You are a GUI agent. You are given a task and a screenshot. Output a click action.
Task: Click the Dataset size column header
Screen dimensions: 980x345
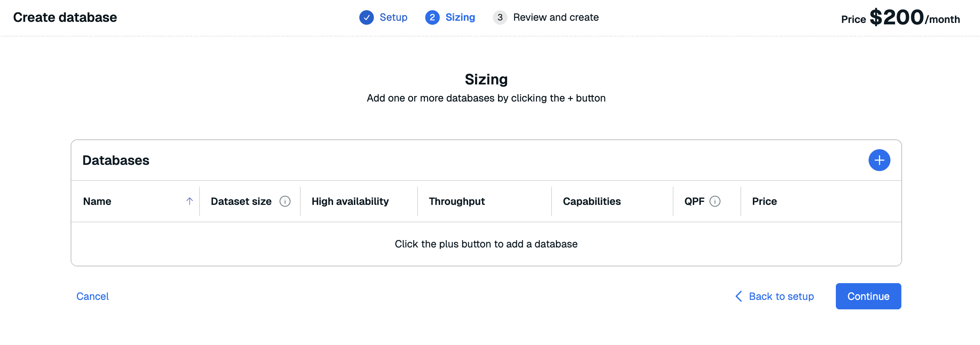pyautogui.click(x=241, y=201)
